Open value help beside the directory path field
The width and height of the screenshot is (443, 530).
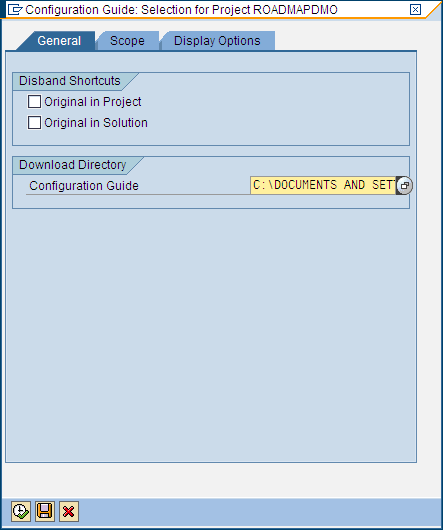click(x=404, y=185)
